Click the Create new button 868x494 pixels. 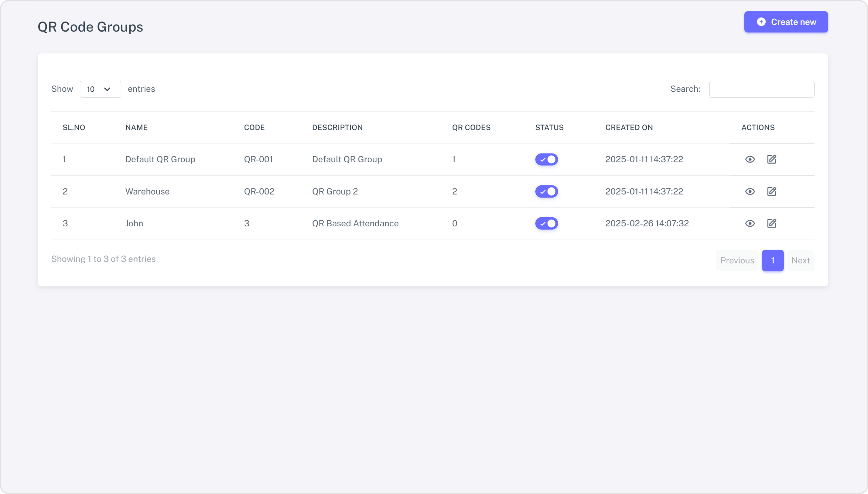786,22
